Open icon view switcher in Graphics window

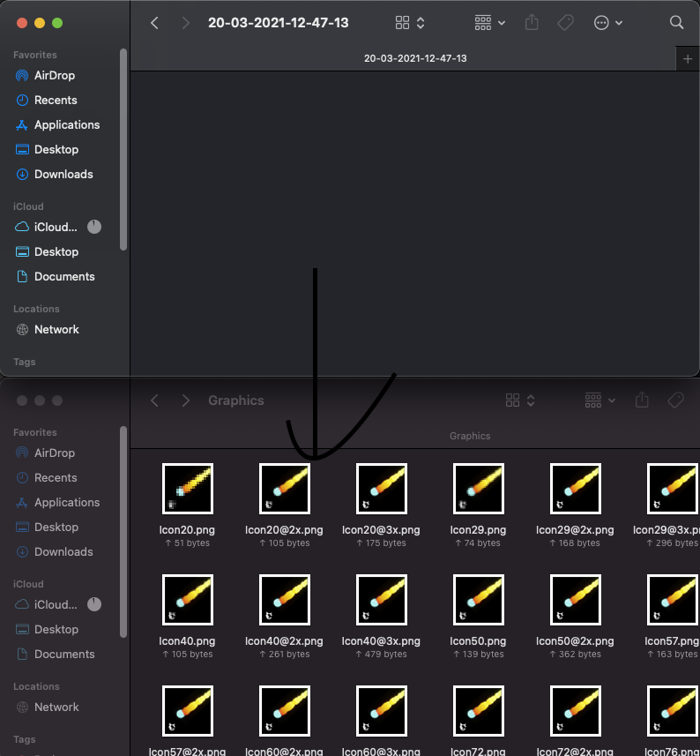point(520,400)
